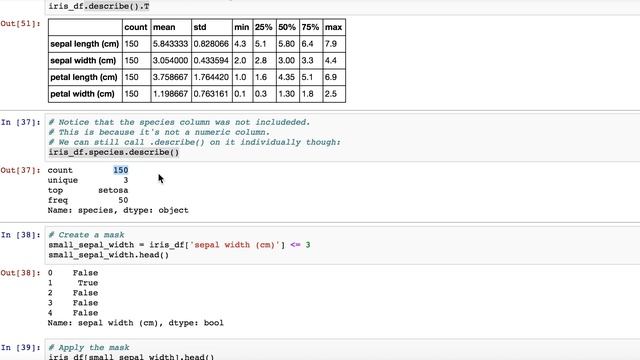Click the 'True' value in row 1 output

(88, 283)
